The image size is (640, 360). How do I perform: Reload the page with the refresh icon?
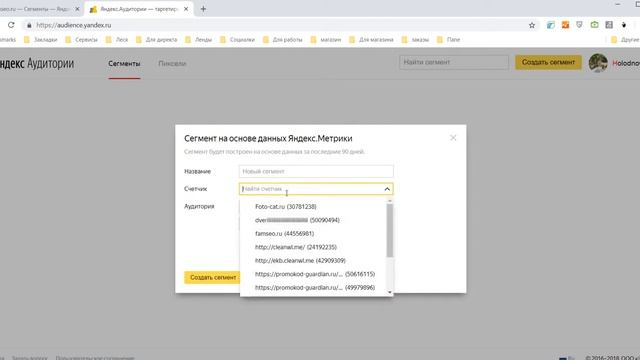[x=11, y=25]
